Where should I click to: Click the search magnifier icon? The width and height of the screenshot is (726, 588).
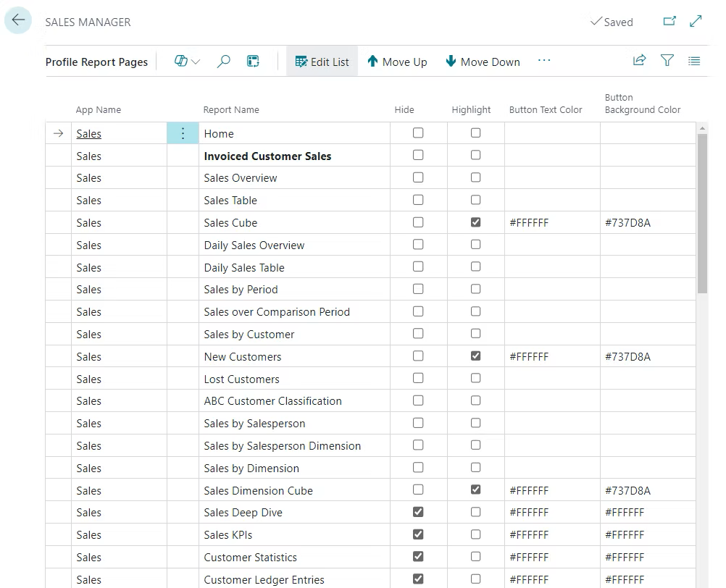click(224, 61)
